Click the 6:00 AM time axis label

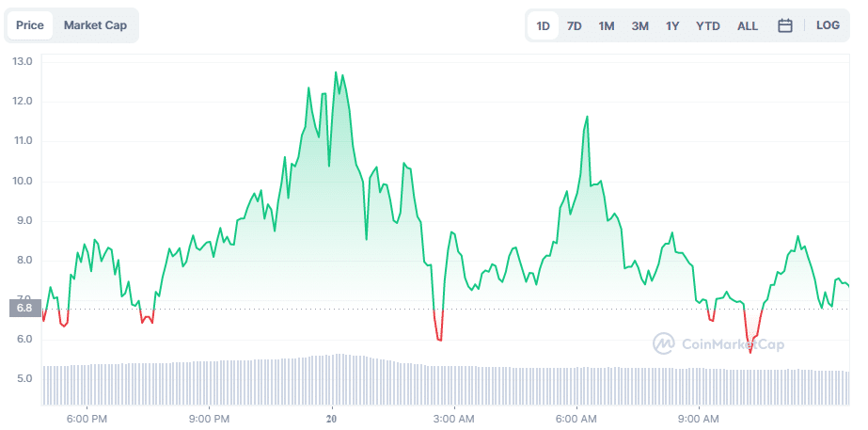point(576,418)
